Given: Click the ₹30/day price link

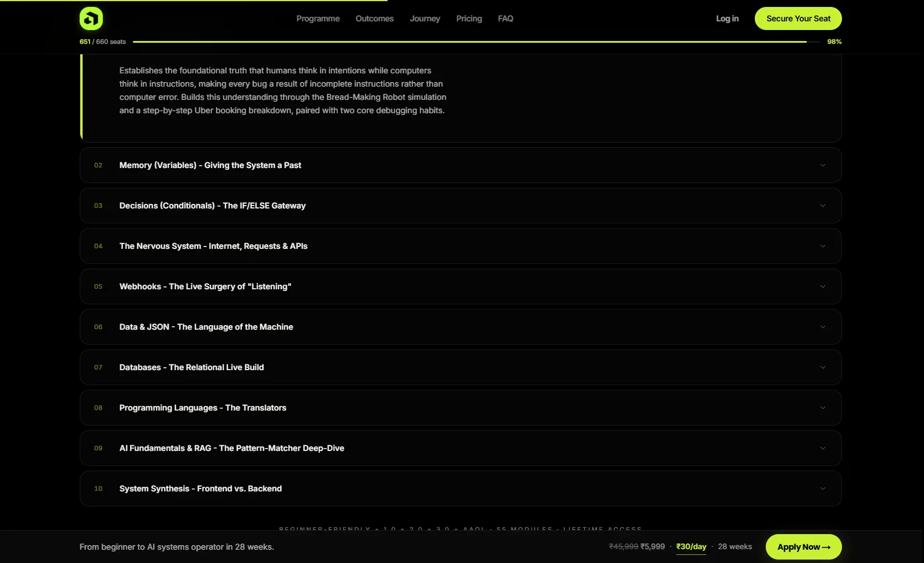Looking at the screenshot, I should click(691, 546).
